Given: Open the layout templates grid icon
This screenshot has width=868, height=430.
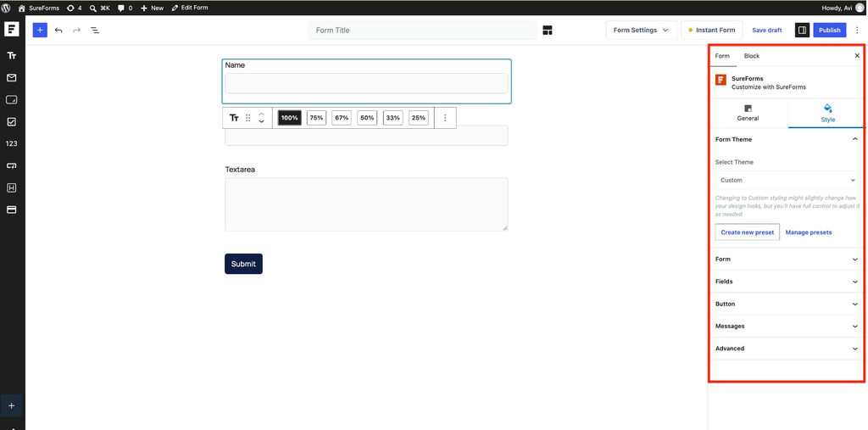Looking at the screenshot, I should 548,30.
